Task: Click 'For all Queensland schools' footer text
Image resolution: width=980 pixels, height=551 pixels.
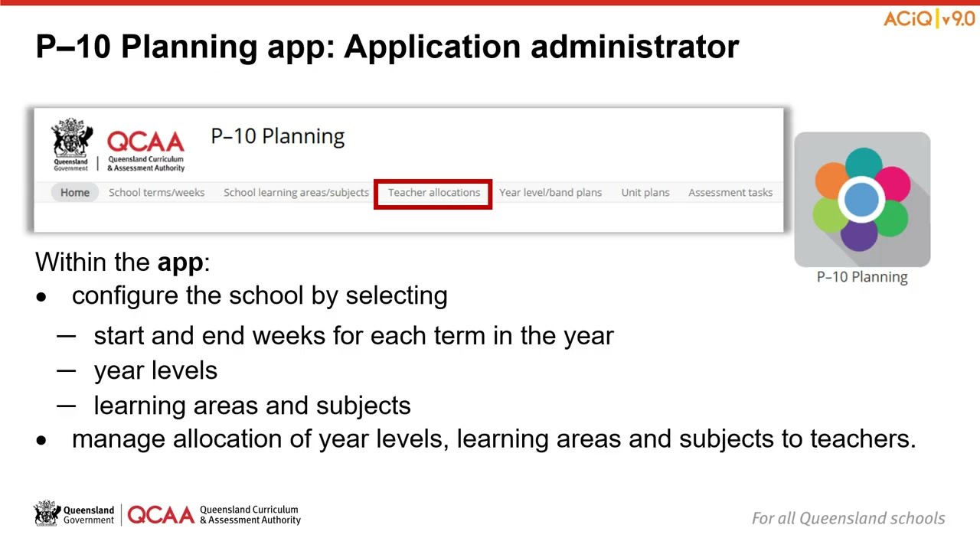Action: 848,518
